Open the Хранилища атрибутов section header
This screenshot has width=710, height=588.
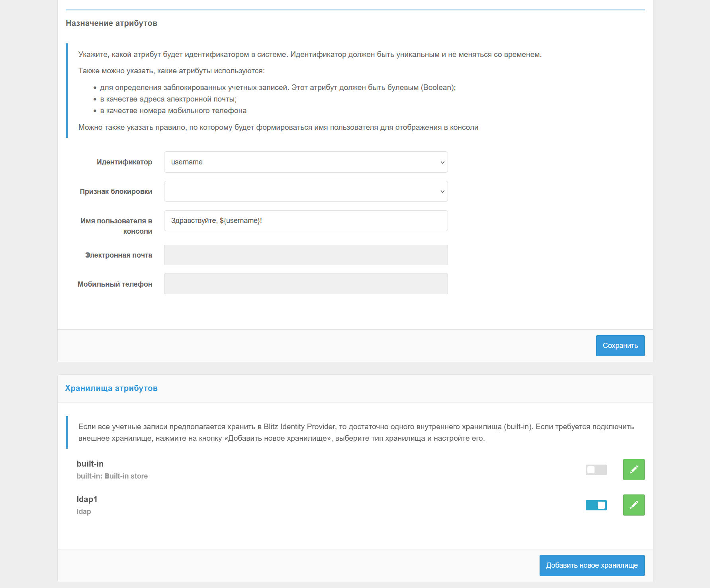click(111, 388)
